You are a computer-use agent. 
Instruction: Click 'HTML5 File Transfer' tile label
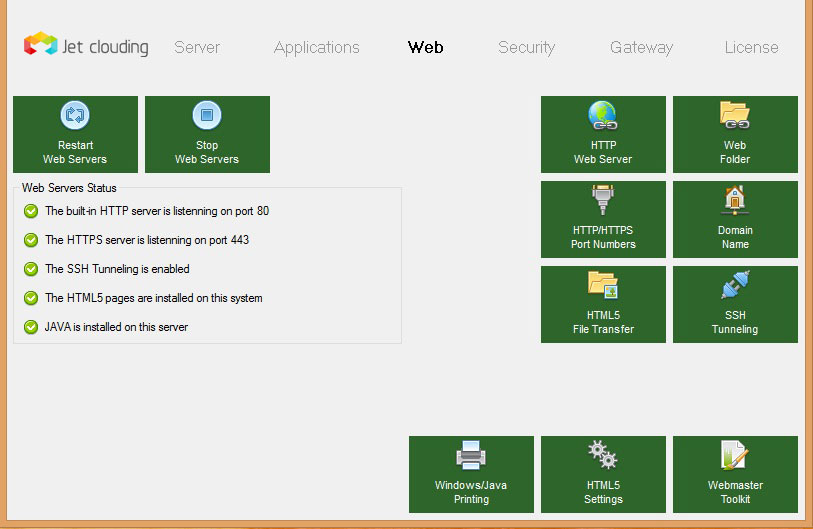point(603,322)
